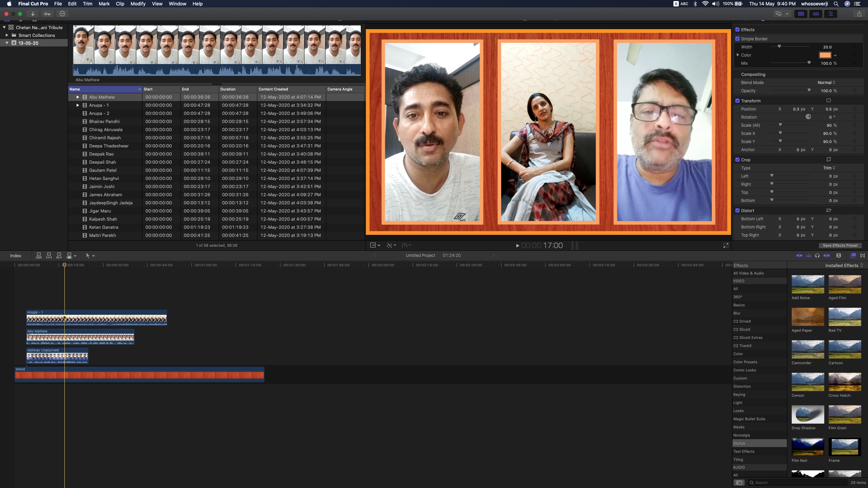This screenshot has width=868, height=488.
Task: Toggle the Crop checkbox off
Action: pyautogui.click(x=737, y=160)
